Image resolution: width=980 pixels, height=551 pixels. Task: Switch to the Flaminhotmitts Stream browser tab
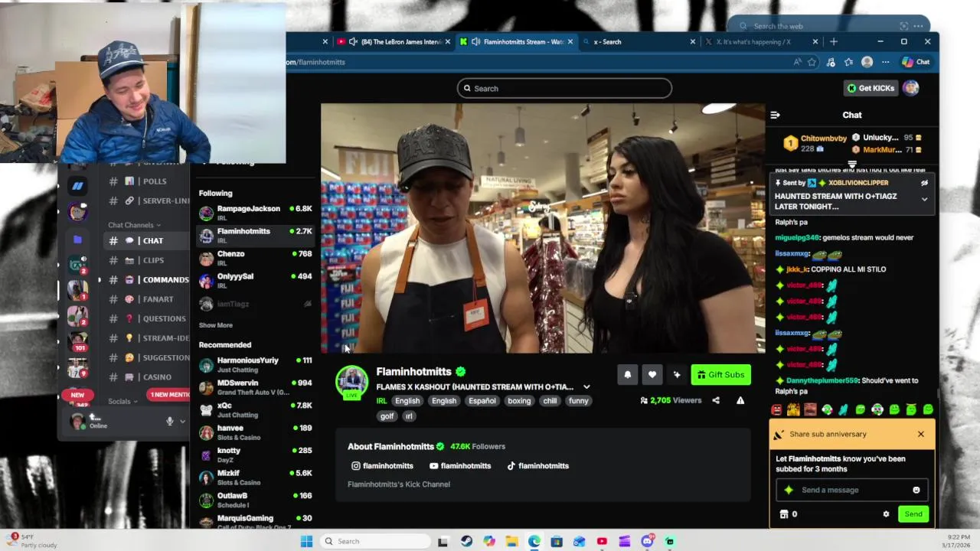coord(517,42)
